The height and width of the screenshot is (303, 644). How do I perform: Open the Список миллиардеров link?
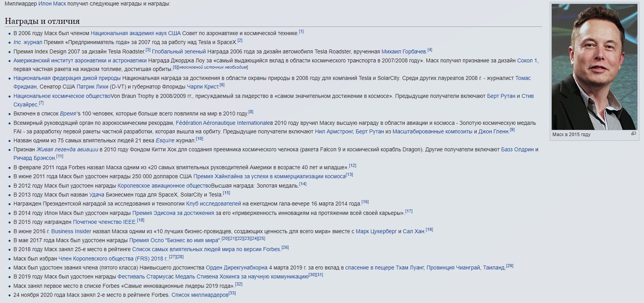200,295
